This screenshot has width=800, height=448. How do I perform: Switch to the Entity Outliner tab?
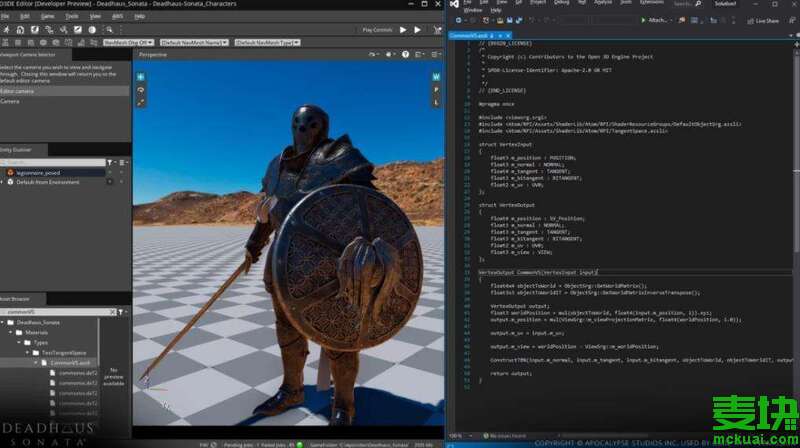23,150
